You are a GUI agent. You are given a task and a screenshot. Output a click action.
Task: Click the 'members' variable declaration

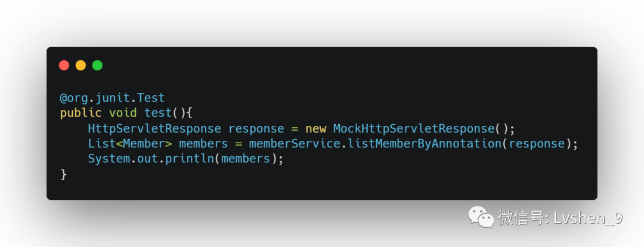tap(203, 143)
